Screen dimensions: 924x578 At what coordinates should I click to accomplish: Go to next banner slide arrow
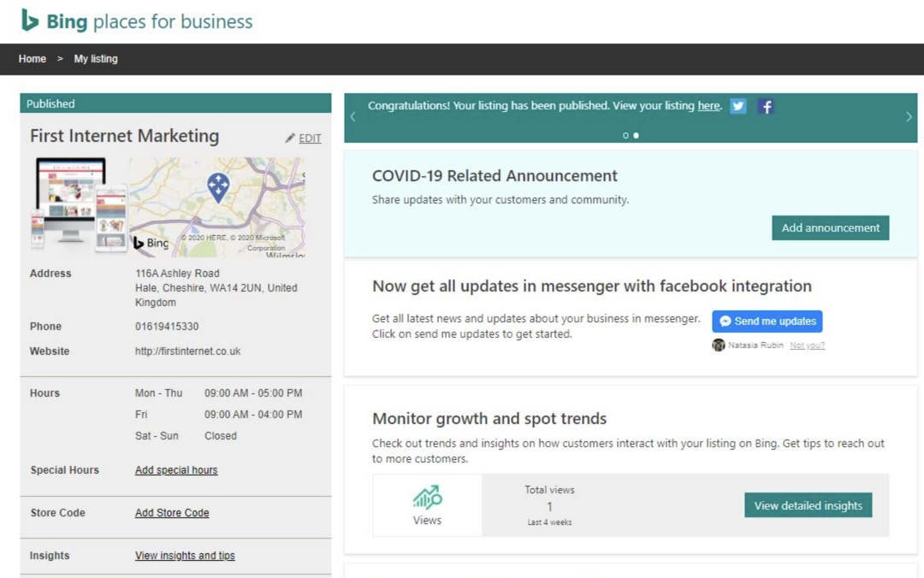click(909, 116)
